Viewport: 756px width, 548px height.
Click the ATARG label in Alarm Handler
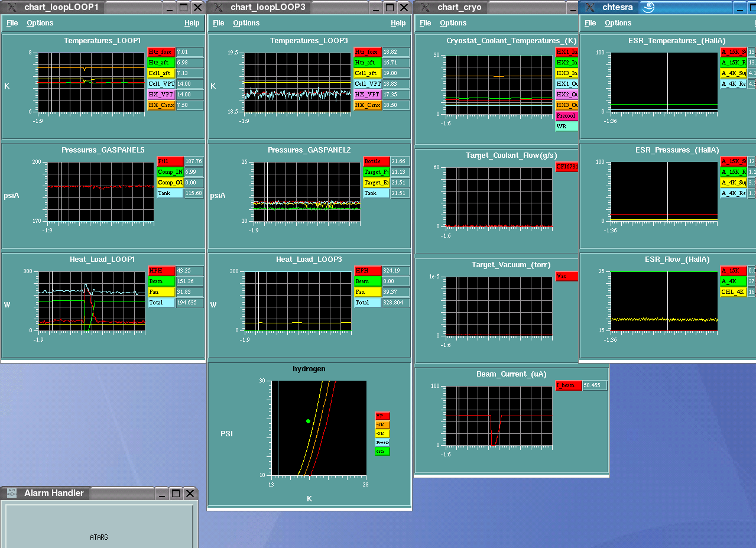pyautogui.click(x=99, y=537)
